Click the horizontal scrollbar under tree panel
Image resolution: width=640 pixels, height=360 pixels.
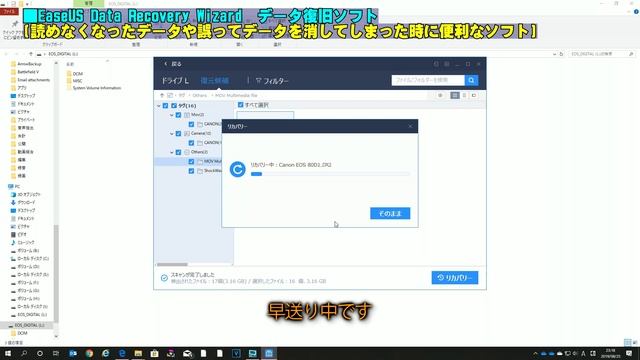point(172,264)
